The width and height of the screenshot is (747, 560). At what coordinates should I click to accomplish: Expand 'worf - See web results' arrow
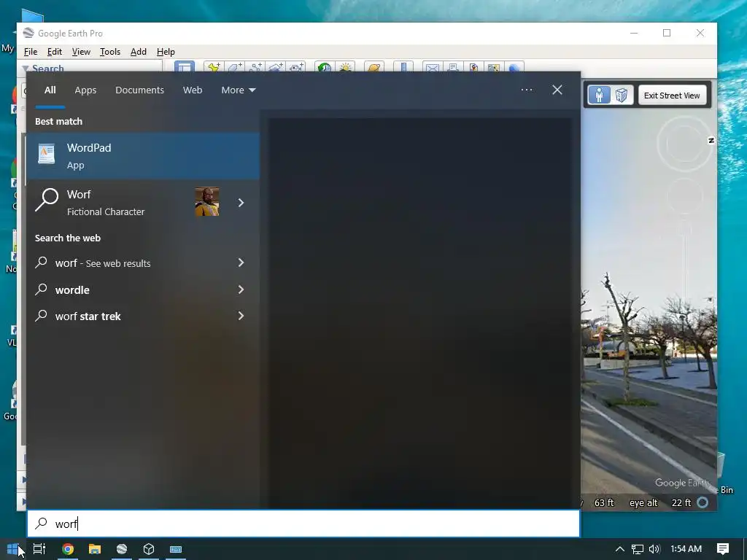[x=241, y=262]
